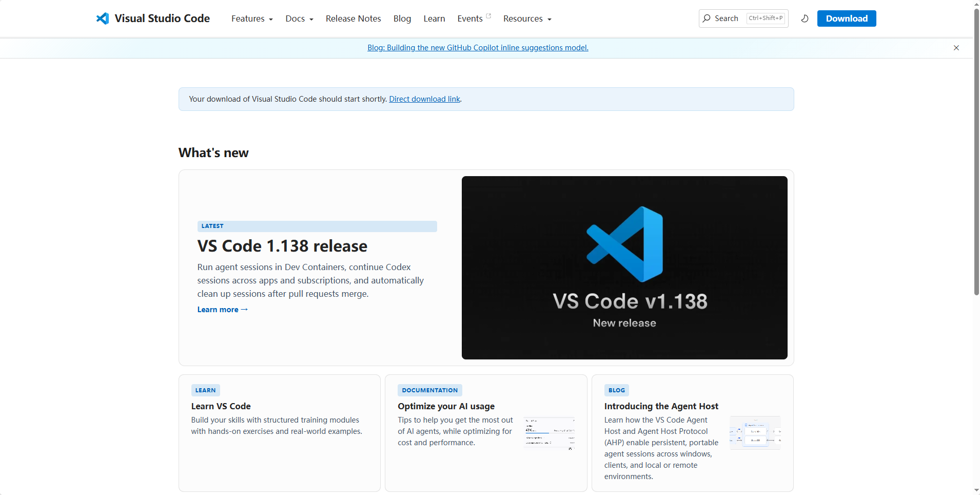Open the Release Notes page

(x=354, y=18)
